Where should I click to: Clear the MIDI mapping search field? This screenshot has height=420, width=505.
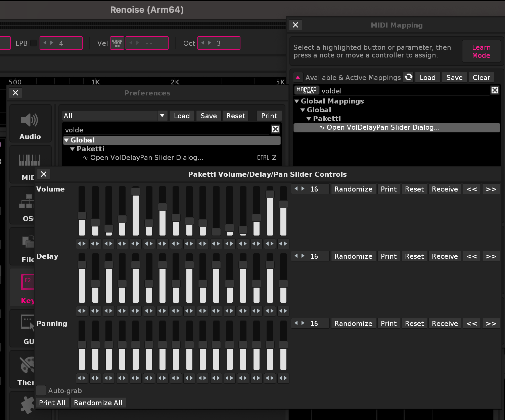pyautogui.click(x=495, y=90)
